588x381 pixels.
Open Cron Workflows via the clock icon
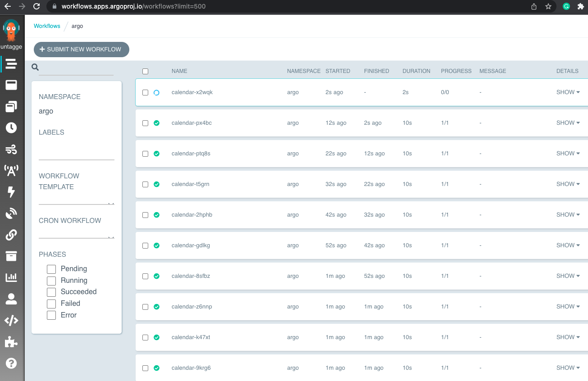pyautogui.click(x=11, y=127)
